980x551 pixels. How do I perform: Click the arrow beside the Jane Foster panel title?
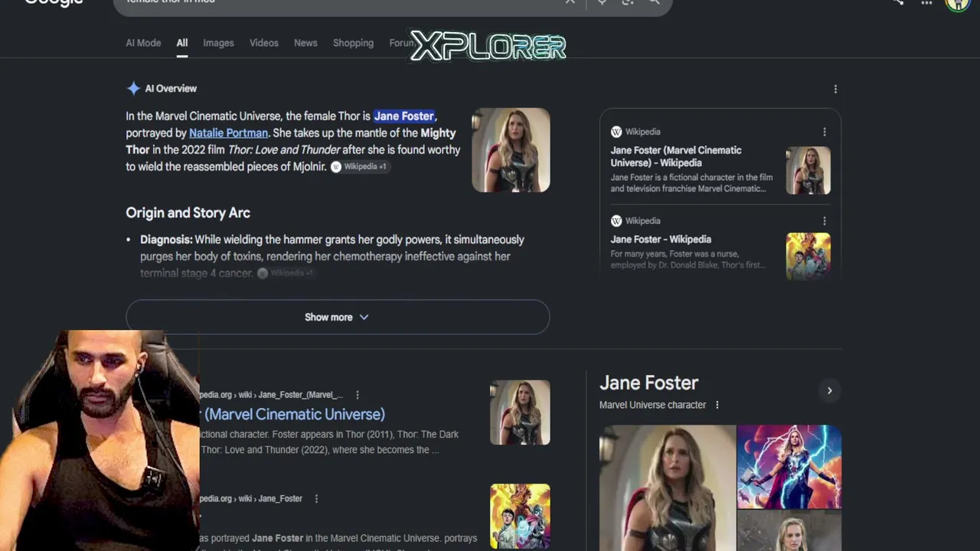coord(829,391)
